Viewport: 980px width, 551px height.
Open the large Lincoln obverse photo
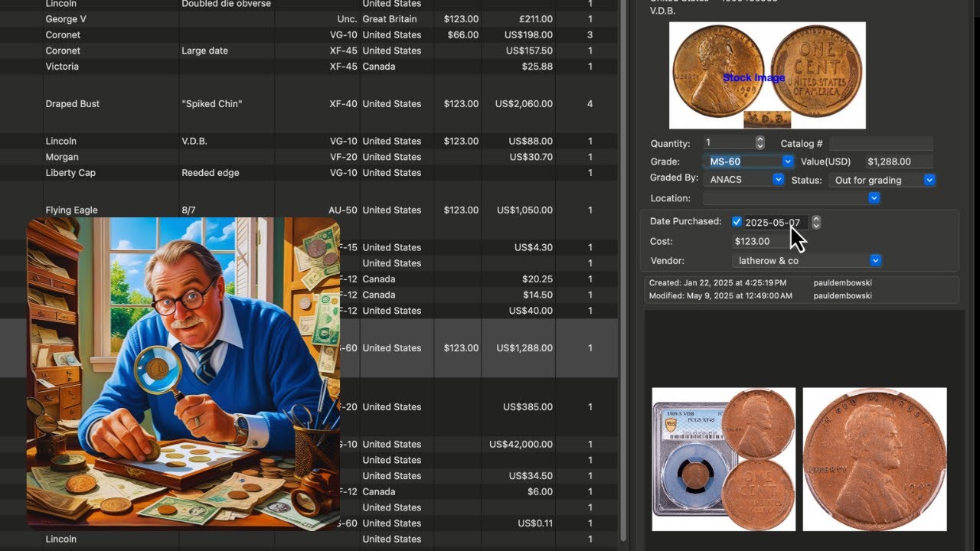coord(874,459)
